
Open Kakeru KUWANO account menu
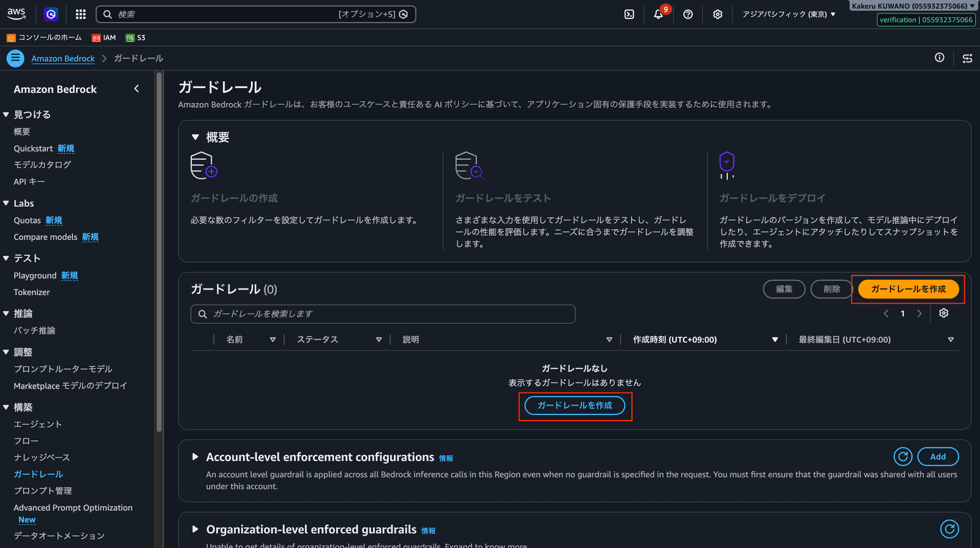913,6
